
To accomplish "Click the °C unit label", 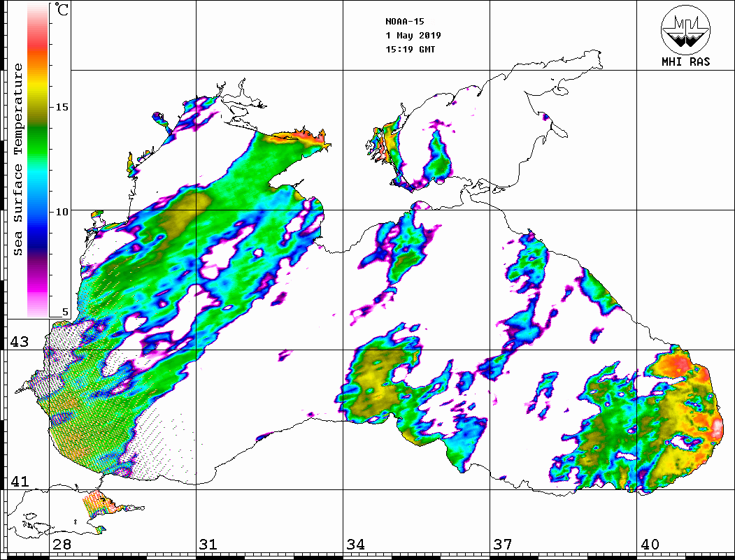I will coord(62,10).
